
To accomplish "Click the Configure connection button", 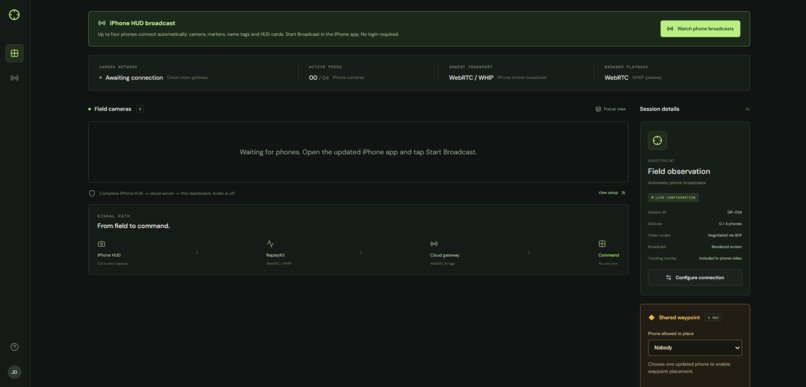I will coord(695,278).
